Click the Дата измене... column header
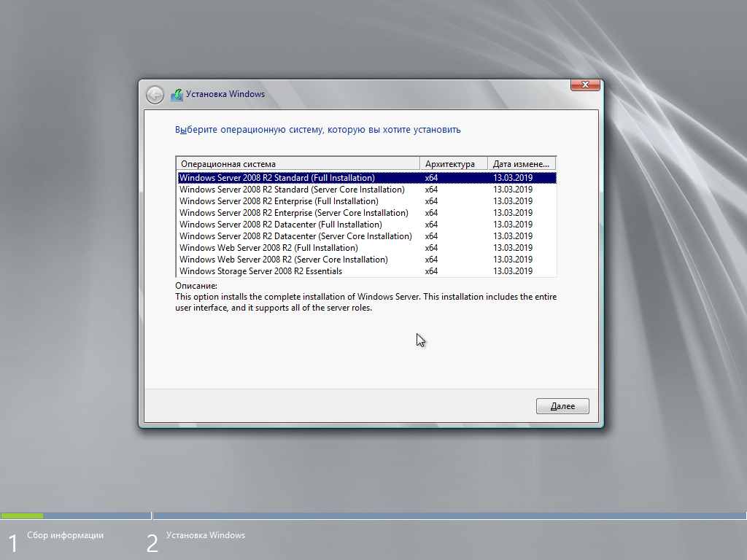 coord(522,164)
